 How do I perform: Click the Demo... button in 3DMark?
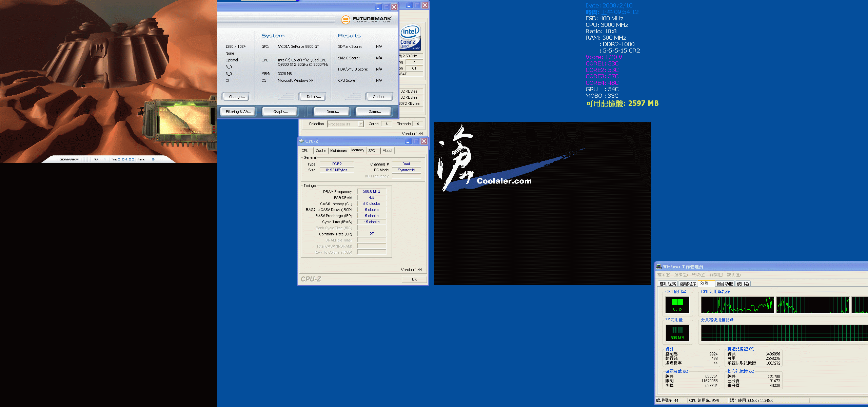pyautogui.click(x=333, y=112)
